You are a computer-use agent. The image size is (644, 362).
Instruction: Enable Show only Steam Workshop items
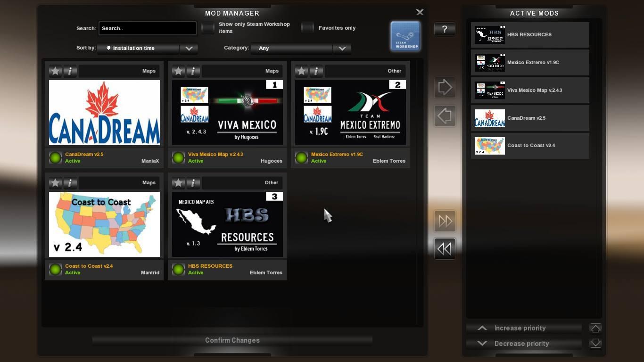(208, 28)
